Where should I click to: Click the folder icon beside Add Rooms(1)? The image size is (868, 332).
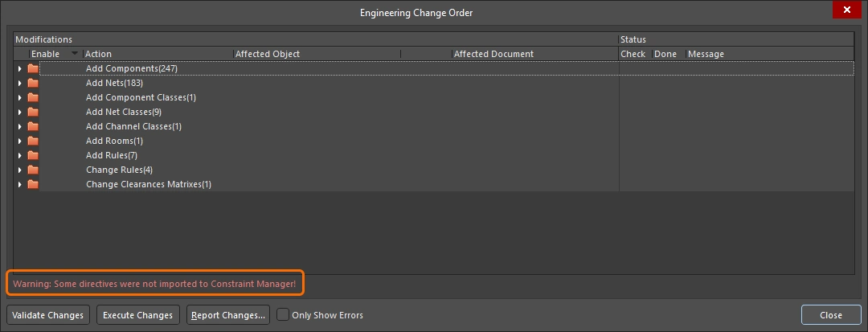[x=33, y=141]
